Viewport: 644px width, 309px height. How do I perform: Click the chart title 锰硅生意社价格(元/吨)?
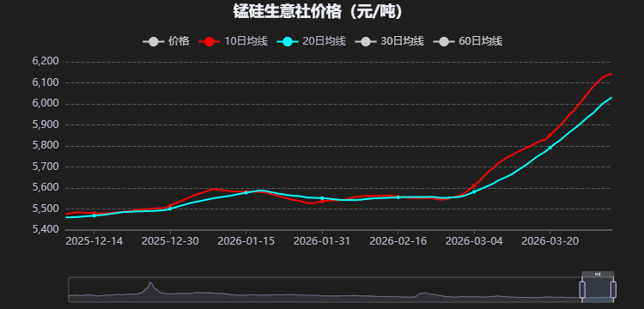pyautogui.click(x=319, y=11)
